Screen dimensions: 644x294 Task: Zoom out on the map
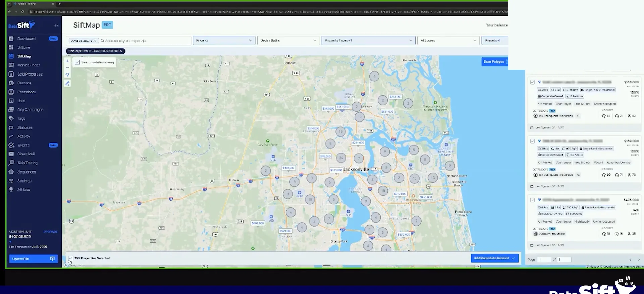coord(67,68)
